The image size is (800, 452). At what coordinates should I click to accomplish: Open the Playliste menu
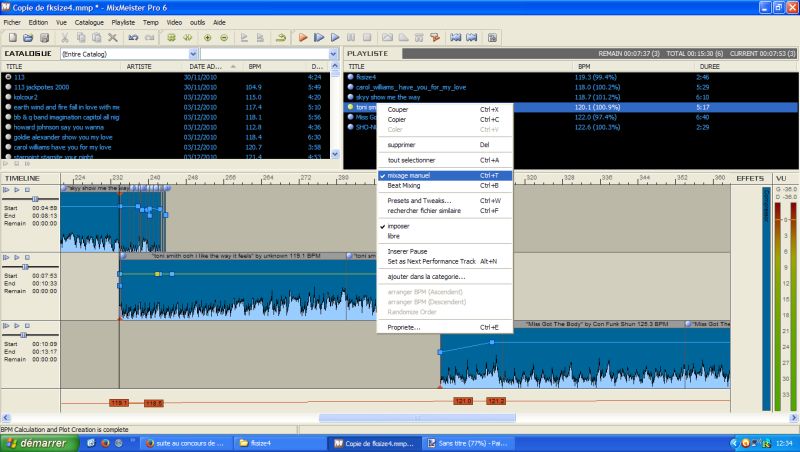point(123,22)
